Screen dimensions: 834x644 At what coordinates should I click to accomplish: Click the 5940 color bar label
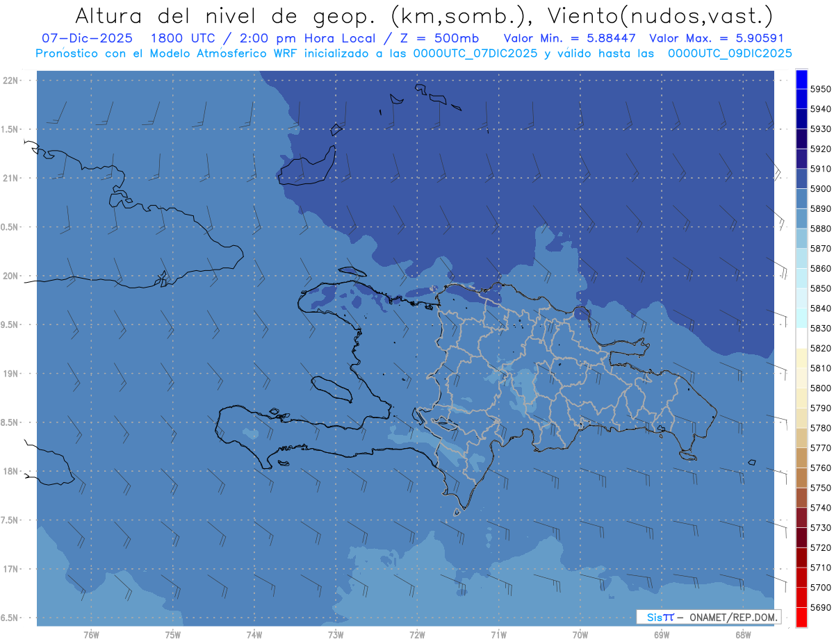pos(820,109)
